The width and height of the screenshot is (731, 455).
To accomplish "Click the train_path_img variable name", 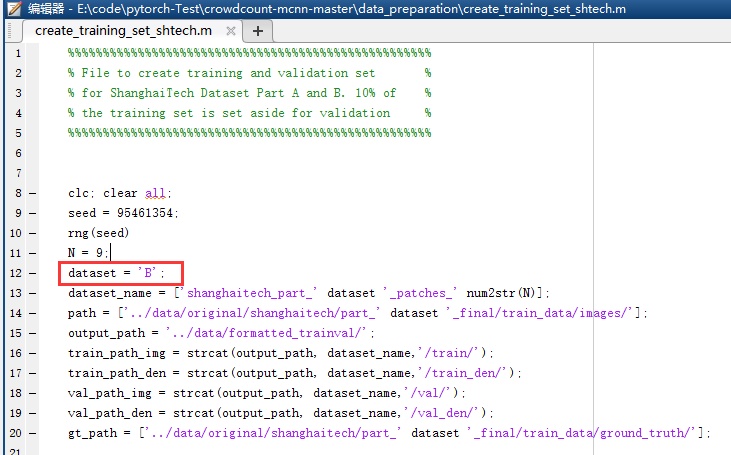I will click(117, 353).
